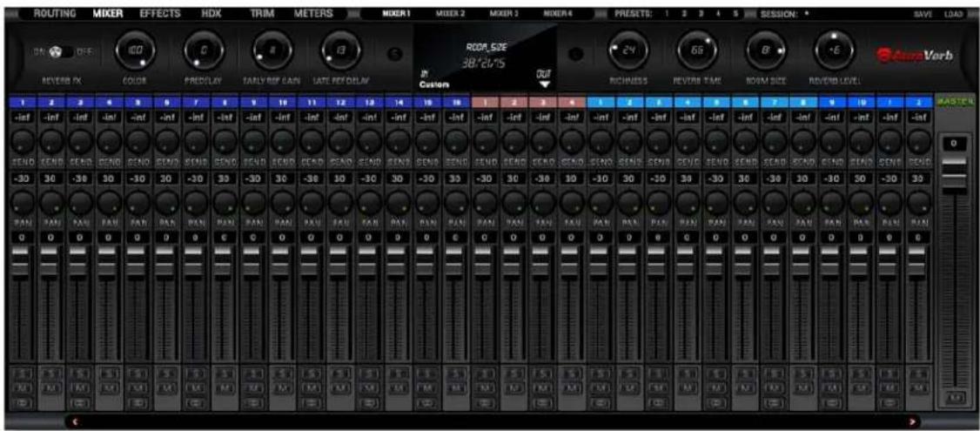Click the left scroll arrow at bottom

[x=76, y=422]
